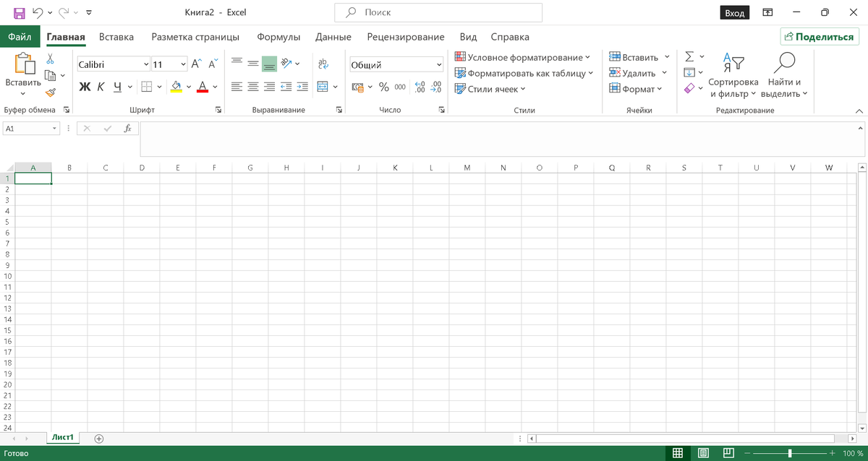Screen dimensions: 868x461
Task: Switch to the Вставка tab
Action: [x=116, y=37]
